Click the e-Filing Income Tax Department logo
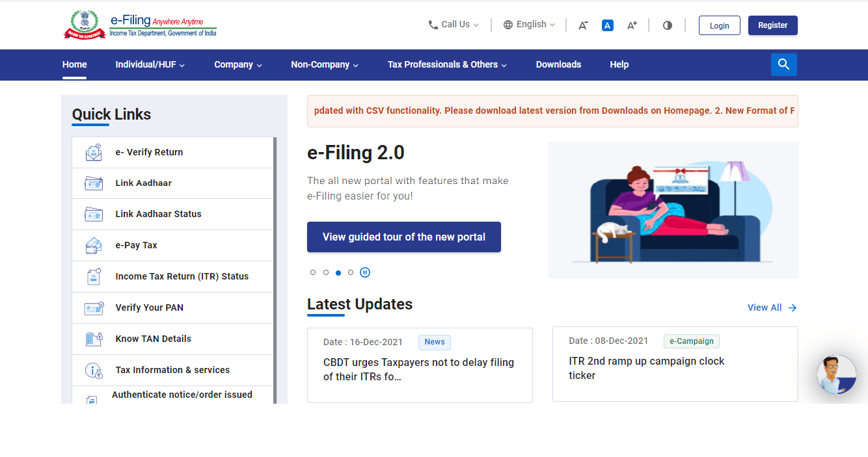 pos(140,25)
